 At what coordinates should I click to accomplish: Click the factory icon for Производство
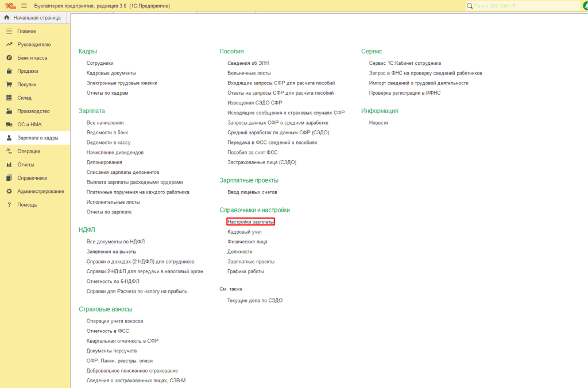tap(9, 111)
